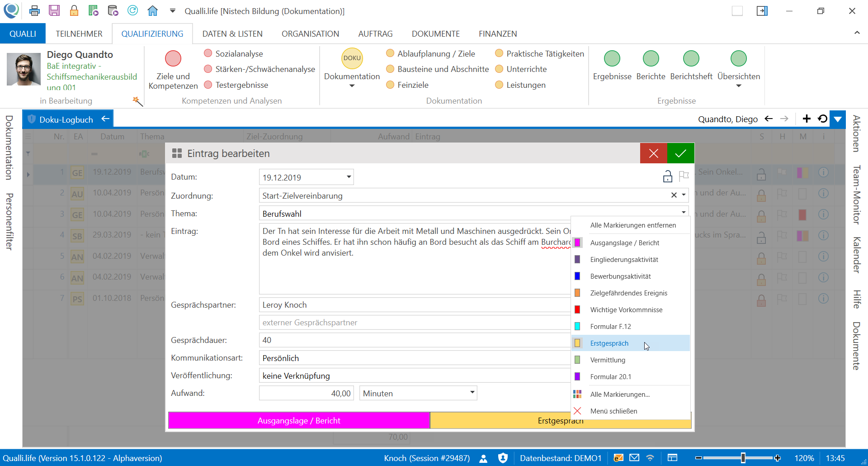This screenshot has height=466, width=868.
Task: Open Ziele und Kompetenzen
Action: 173,69
